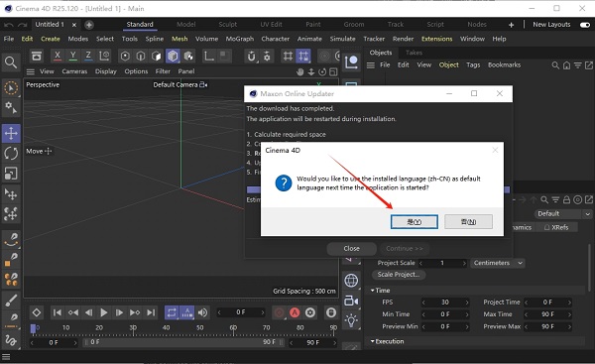Toggle the sound speaker icon
Image resolution: width=595 pixels, height=364 pixels.
202,312
